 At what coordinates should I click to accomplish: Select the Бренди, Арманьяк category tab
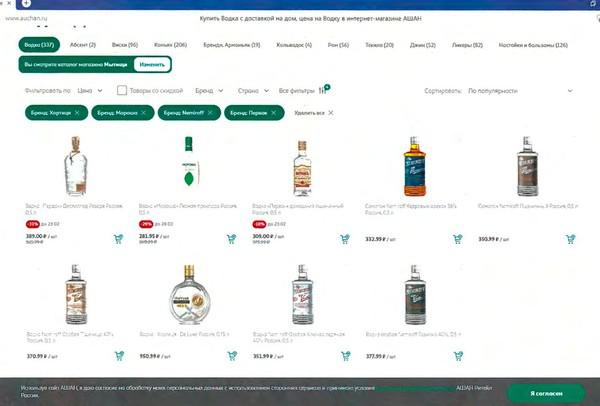[x=232, y=45]
